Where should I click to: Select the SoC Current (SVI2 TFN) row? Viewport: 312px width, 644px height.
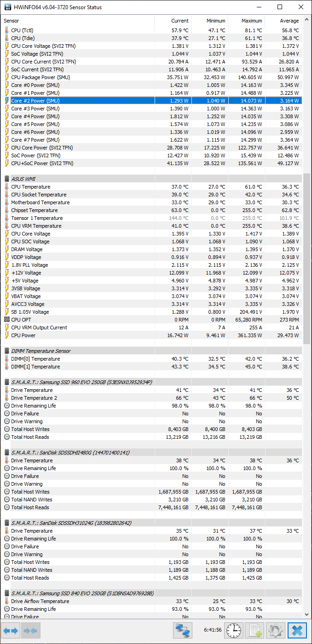pyautogui.click(x=152, y=69)
